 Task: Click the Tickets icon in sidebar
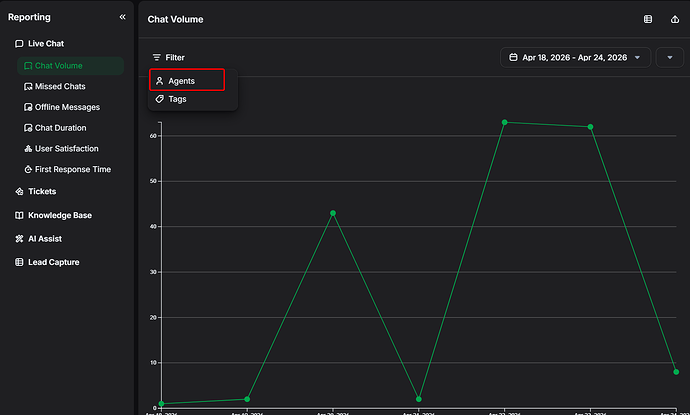[19, 191]
